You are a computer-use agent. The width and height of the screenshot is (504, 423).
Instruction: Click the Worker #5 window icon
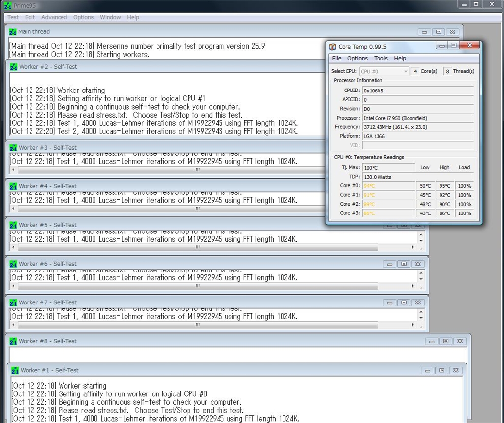pyautogui.click(x=13, y=225)
